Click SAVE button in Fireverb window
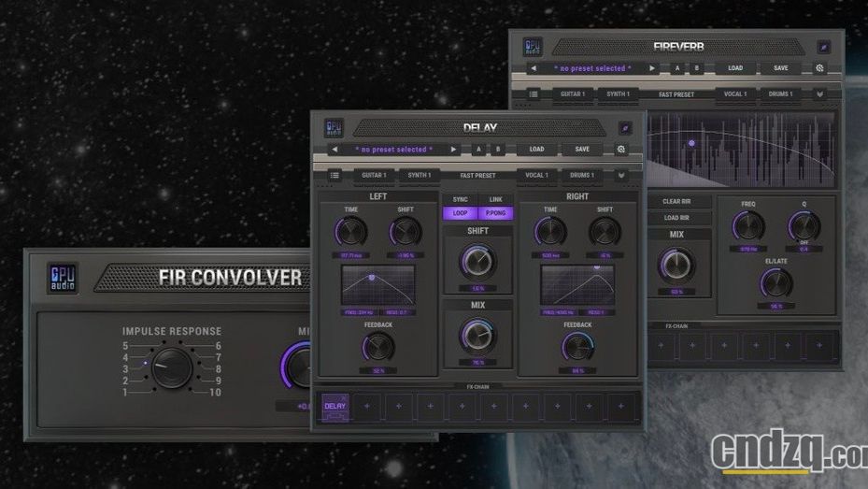868x489 pixels. click(x=780, y=68)
